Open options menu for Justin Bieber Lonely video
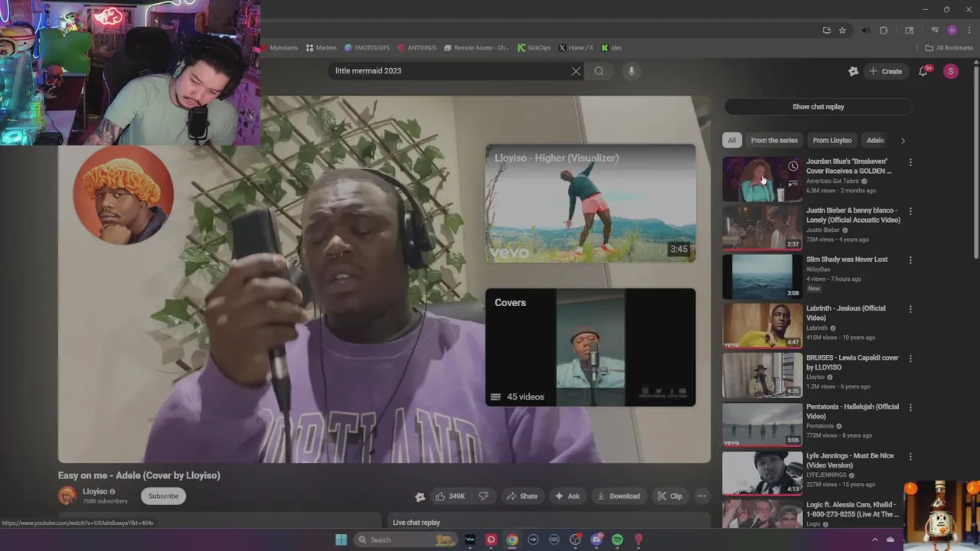 point(910,211)
